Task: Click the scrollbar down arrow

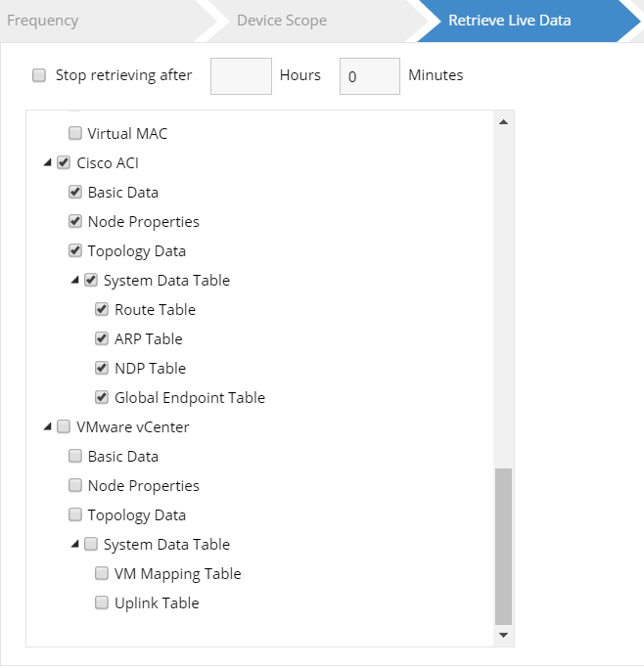Action: pos(503,635)
